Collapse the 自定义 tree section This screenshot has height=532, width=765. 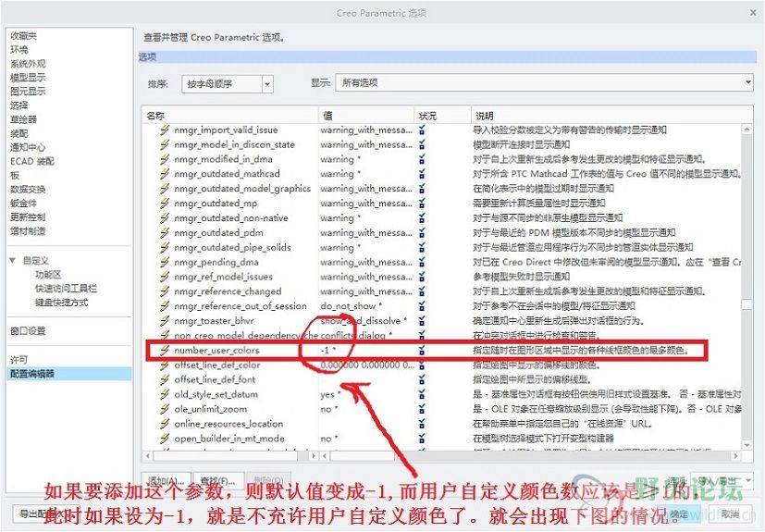click(x=13, y=261)
